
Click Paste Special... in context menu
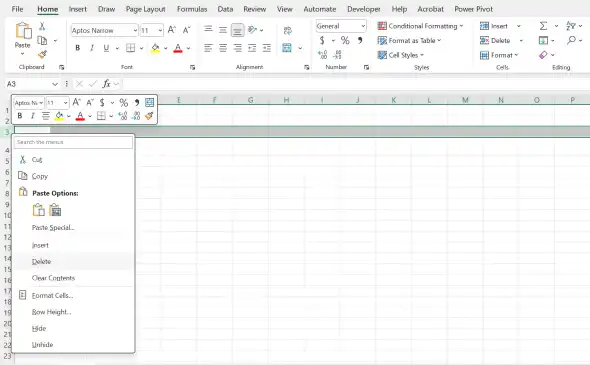point(74,227)
